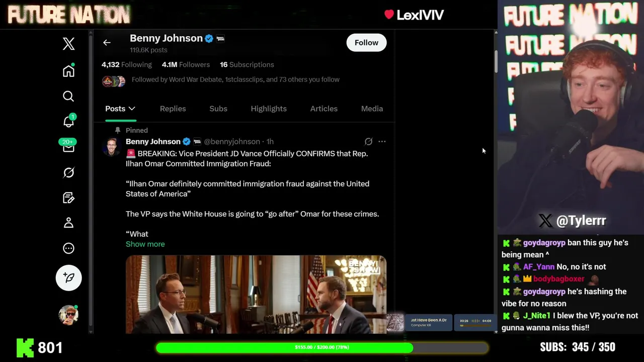
Task: Open the Notifications bell icon
Action: tap(69, 121)
